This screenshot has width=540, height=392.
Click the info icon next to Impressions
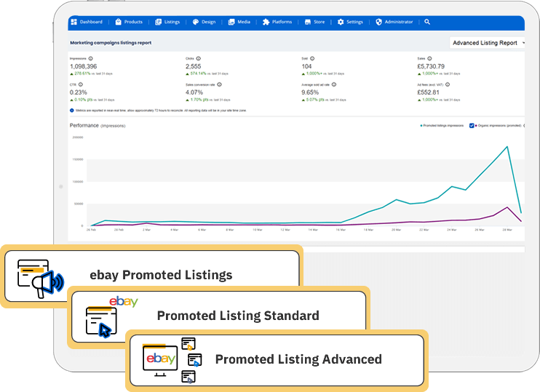(x=90, y=58)
